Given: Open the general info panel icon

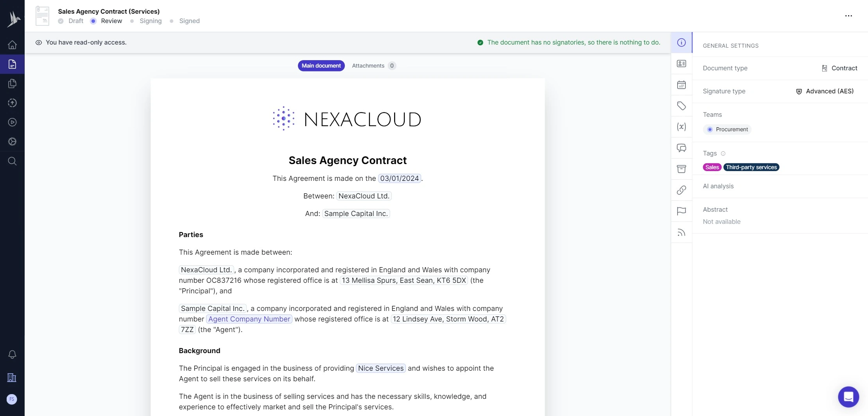Looking at the screenshot, I should 681,43.
